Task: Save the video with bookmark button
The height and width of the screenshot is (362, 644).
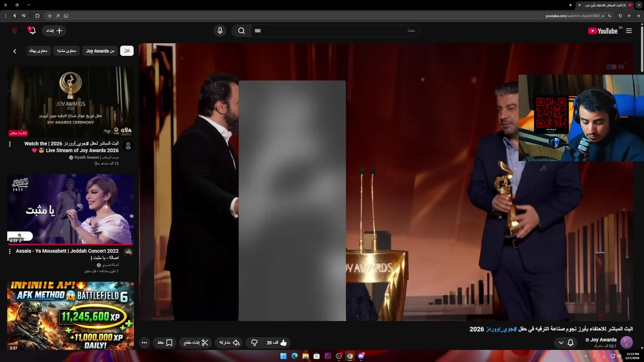Action: [165, 342]
